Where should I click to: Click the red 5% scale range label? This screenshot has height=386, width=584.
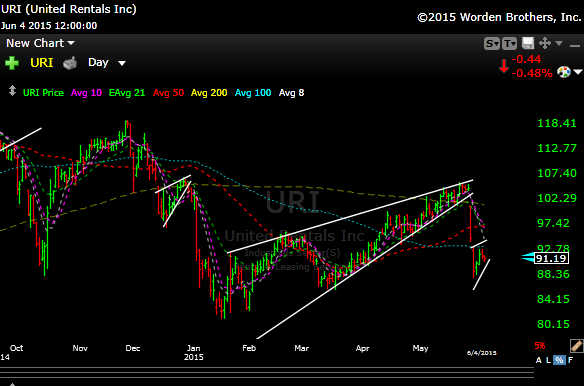point(540,346)
